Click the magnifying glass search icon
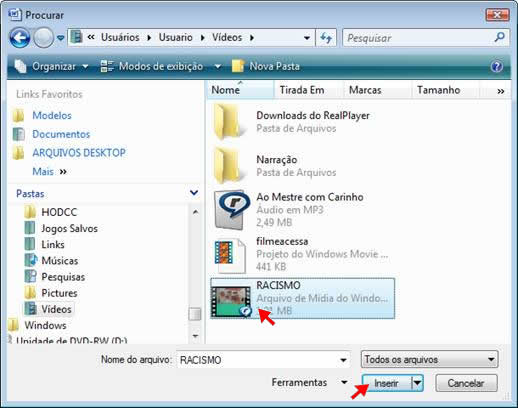Viewport: 518px width, 408px height. click(x=500, y=37)
